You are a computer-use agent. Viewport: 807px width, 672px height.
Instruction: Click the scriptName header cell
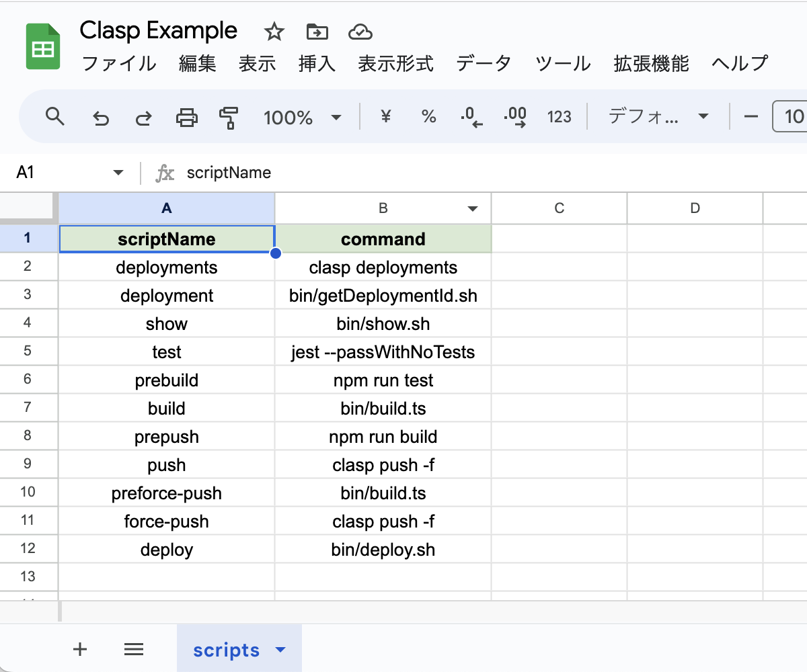tap(167, 239)
